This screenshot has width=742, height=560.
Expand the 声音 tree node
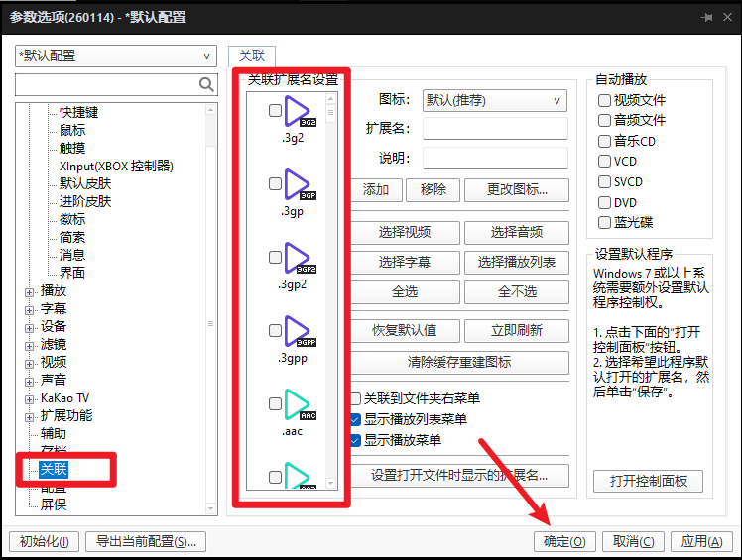(x=30, y=382)
